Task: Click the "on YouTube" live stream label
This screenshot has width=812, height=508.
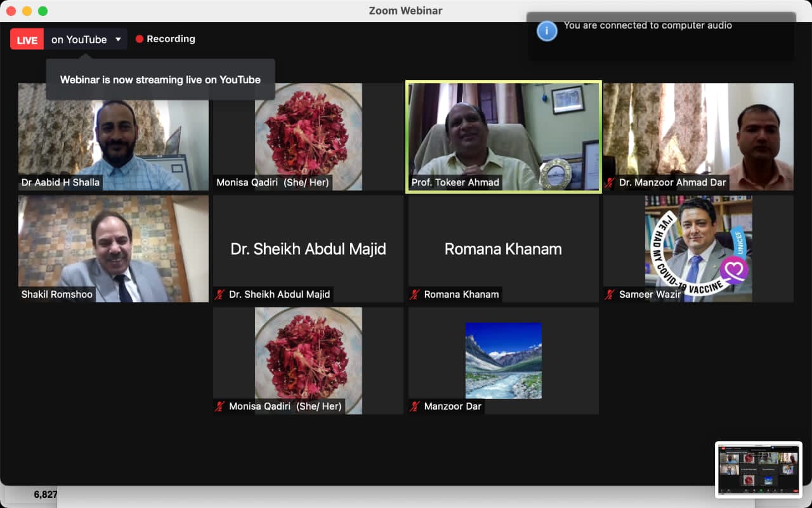Action: pos(79,39)
